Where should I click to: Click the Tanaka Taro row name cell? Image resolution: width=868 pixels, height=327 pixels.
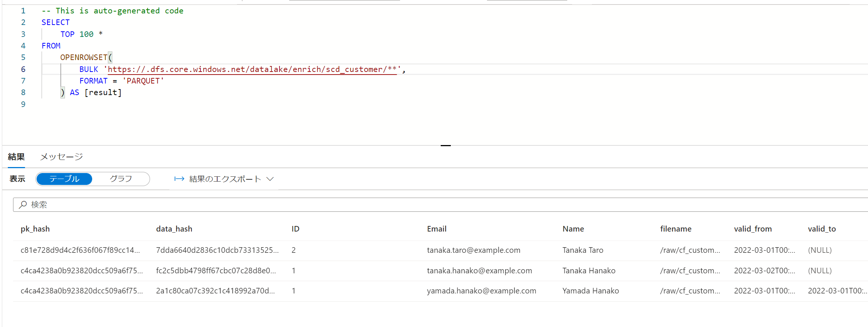[x=583, y=250]
